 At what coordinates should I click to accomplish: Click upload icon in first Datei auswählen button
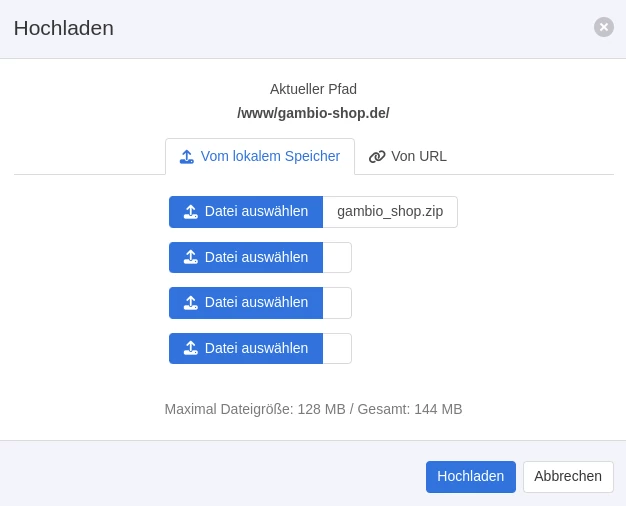click(191, 212)
